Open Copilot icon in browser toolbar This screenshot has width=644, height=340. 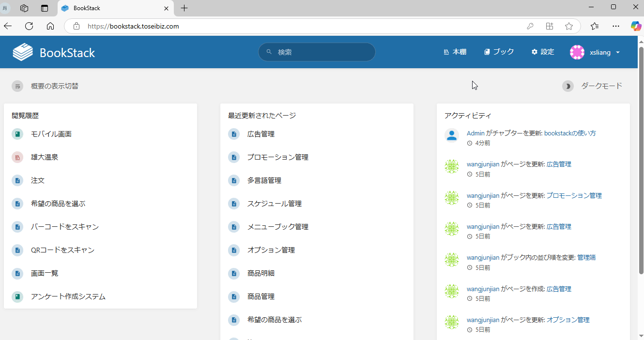coord(635,26)
